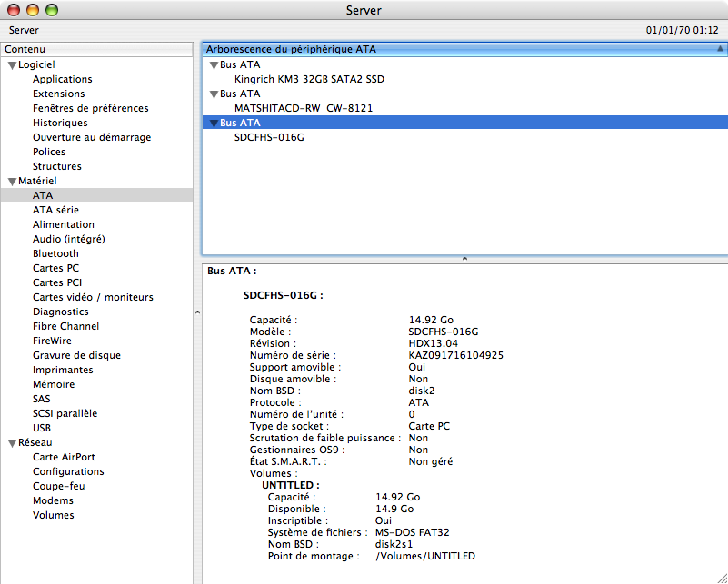Click the date 01/01/70 01:12

682,30
